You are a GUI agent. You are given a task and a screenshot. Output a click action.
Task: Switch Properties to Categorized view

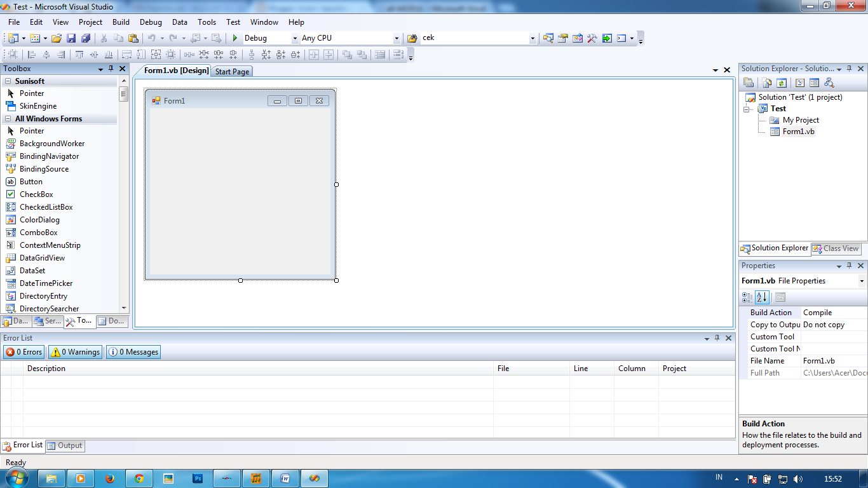click(x=748, y=297)
